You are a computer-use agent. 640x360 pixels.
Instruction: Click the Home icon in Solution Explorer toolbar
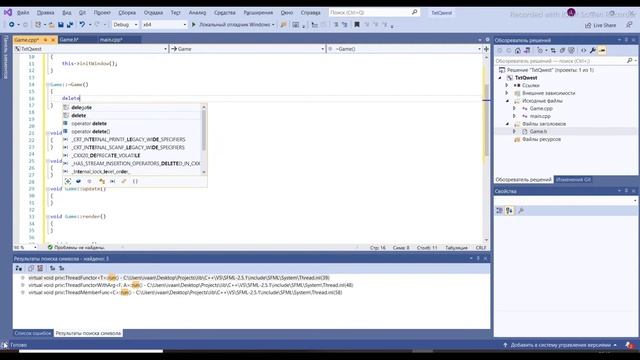point(518,51)
